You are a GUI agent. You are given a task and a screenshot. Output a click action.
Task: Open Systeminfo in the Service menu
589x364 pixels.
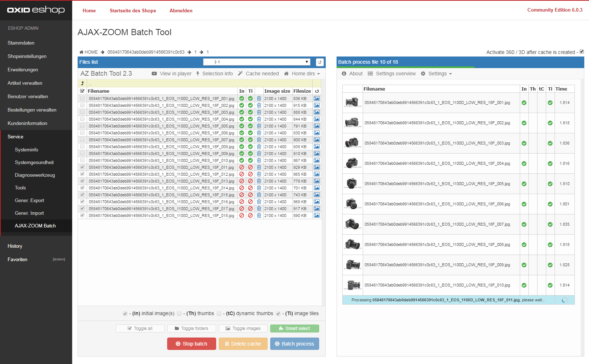26,150
